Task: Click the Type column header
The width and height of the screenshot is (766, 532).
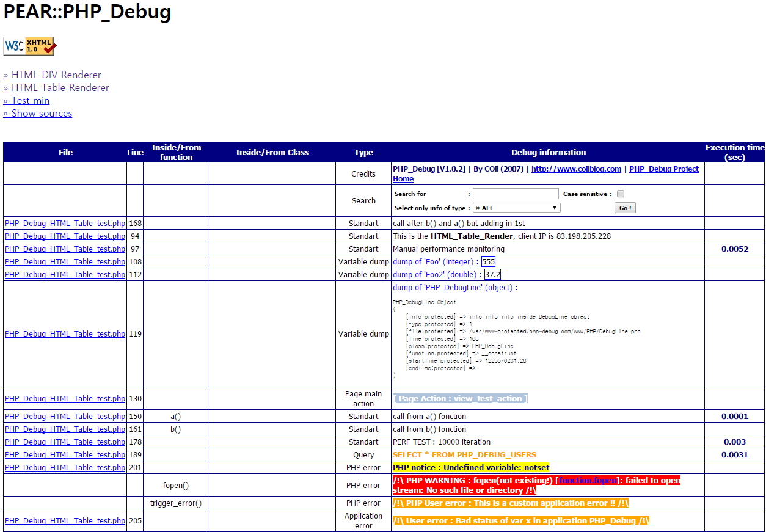Action: coord(363,153)
